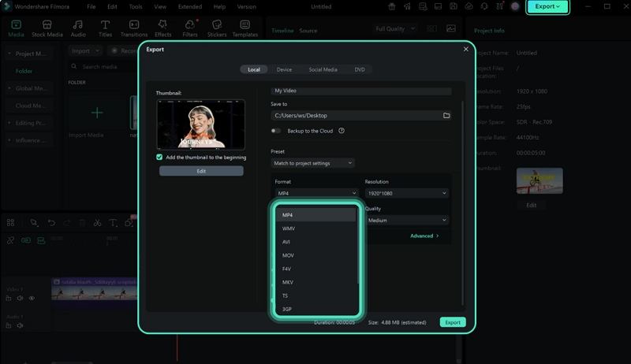Mute the Audio 1 track
This screenshot has width=631, height=364.
(x=21, y=325)
